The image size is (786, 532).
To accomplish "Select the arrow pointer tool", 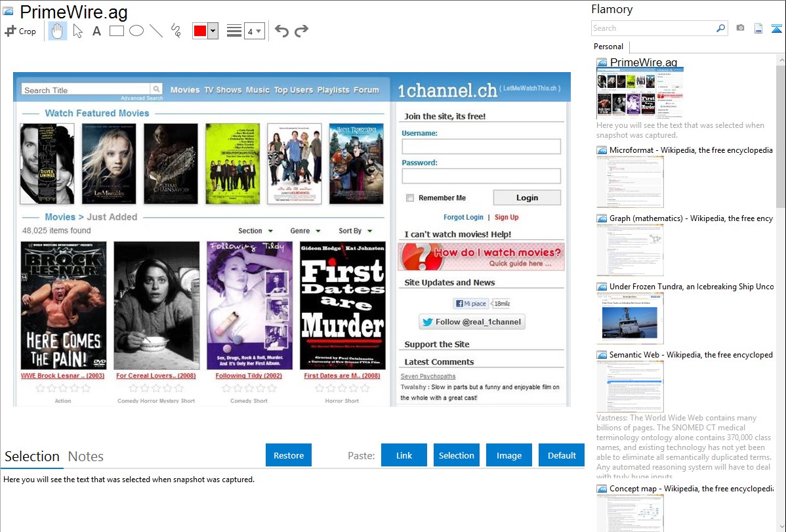I will coord(77,31).
